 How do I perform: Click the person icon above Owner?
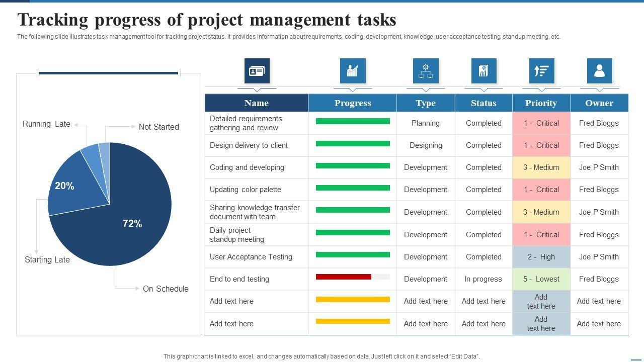(x=599, y=71)
